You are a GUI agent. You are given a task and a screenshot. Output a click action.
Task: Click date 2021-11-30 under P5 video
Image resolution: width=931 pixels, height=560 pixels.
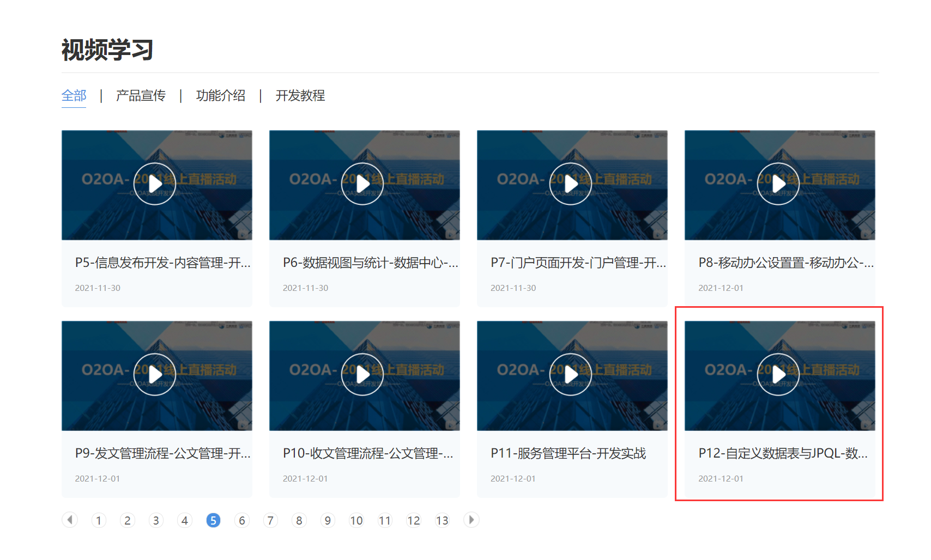[98, 288]
